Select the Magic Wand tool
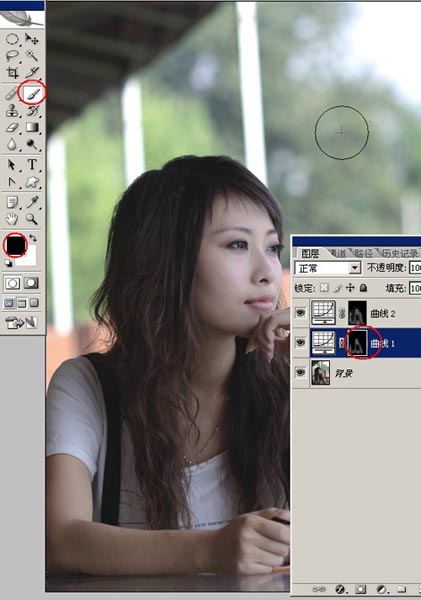Image resolution: width=421 pixels, height=600 pixels. (32, 55)
